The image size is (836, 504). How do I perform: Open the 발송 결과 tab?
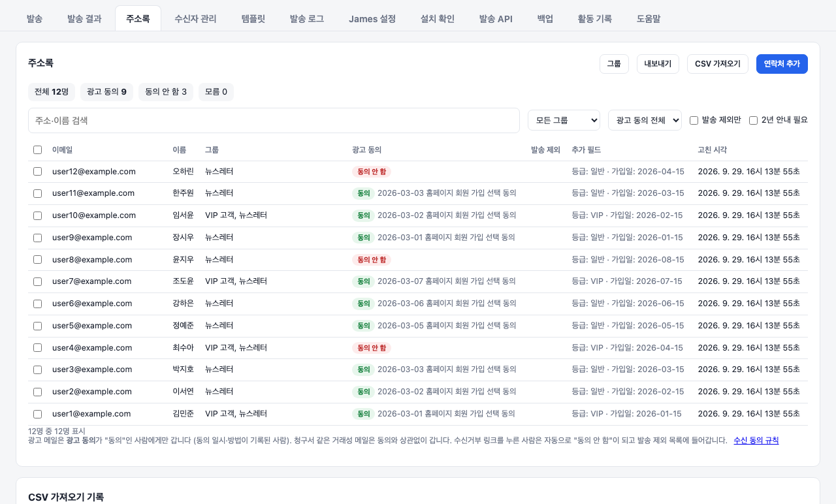[x=84, y=19]
